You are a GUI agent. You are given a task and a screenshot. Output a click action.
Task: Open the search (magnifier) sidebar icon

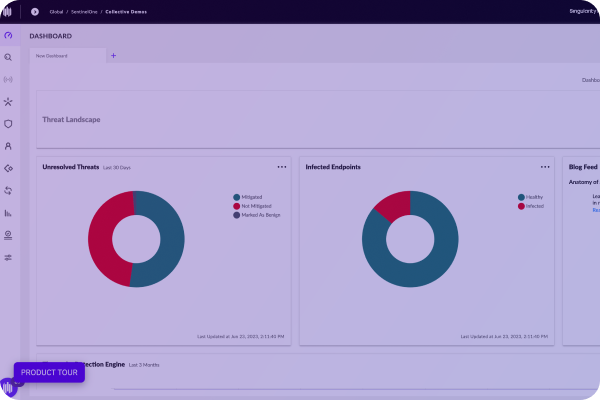[x=8, y=58]
